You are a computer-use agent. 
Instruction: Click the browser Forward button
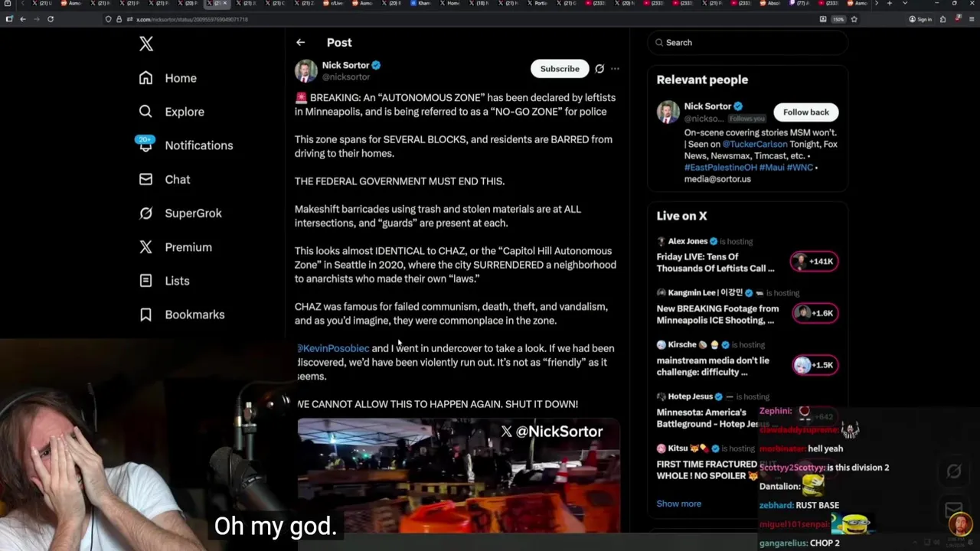(x=37, y=19)
